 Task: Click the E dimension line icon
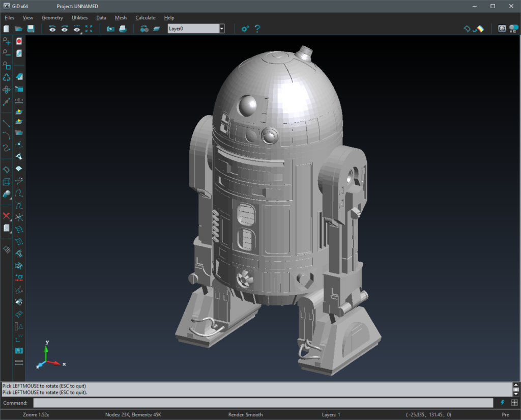19,100
